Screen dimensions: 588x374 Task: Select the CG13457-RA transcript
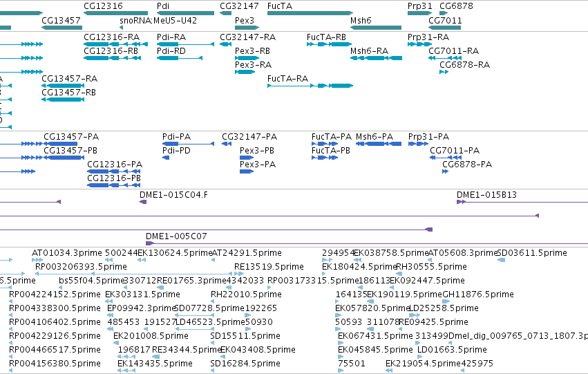pos(63,86)
